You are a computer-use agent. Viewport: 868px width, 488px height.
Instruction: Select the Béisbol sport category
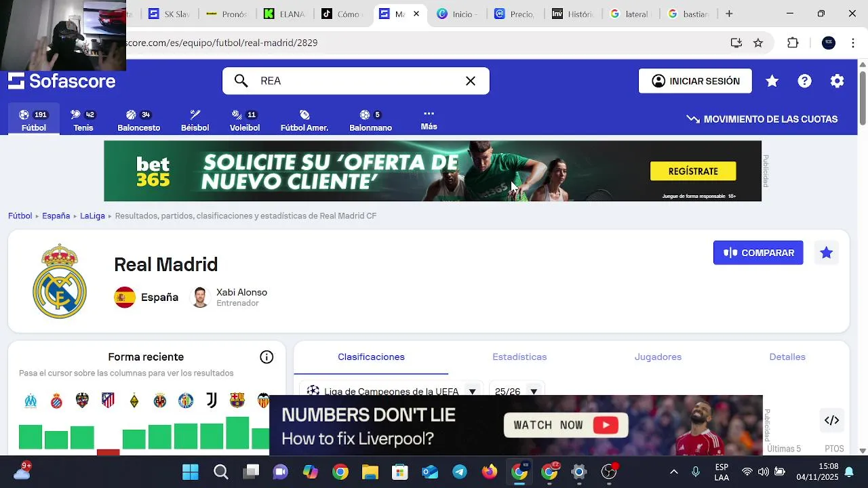click(195, 120)
